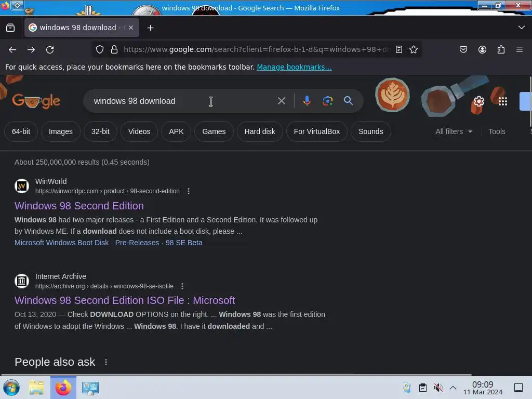532x399 pixels.
Task: Open search Tools options
Action: click(496, 131)
